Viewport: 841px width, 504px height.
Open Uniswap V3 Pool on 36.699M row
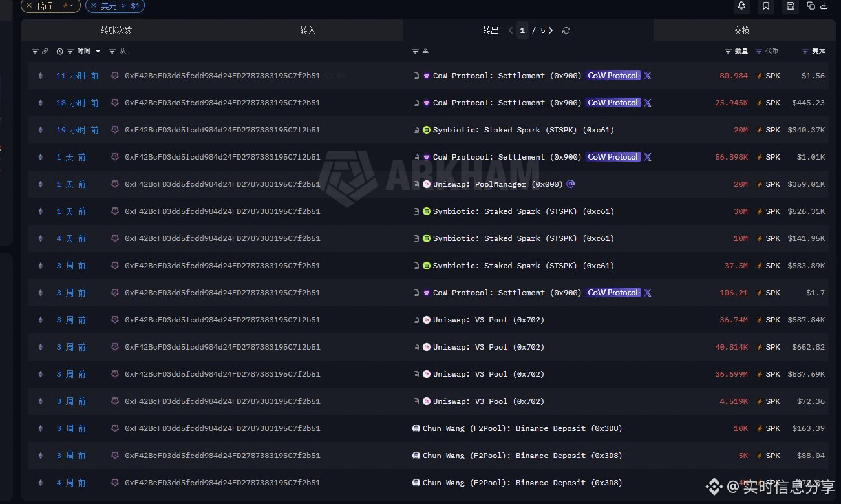pos(489,374)
